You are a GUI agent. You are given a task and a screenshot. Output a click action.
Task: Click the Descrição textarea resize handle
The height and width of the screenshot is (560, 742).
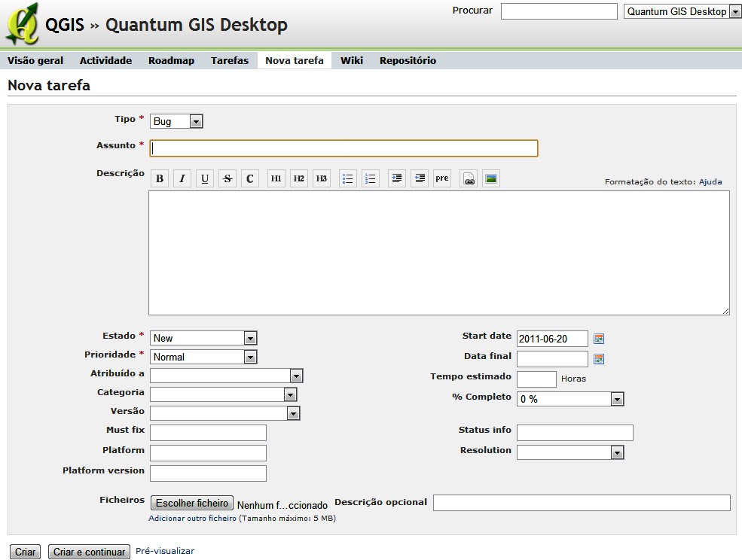tap(726, 311)
